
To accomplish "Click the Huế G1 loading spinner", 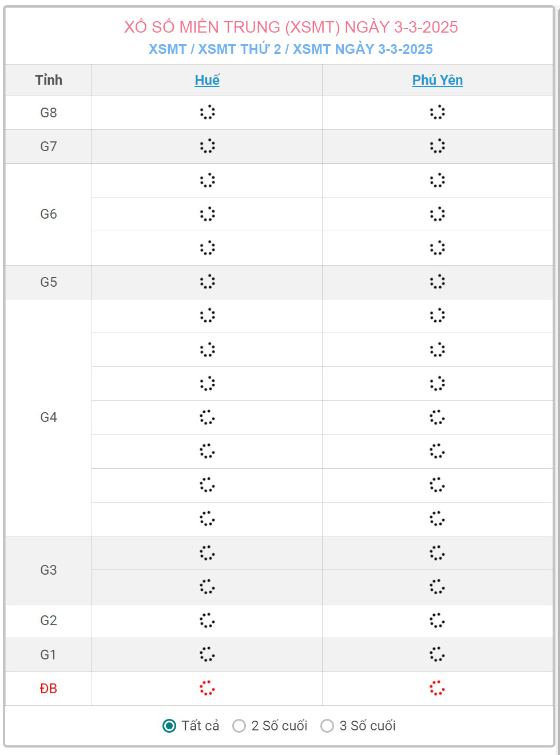I will pyautogui.click(x=207, y=654).
